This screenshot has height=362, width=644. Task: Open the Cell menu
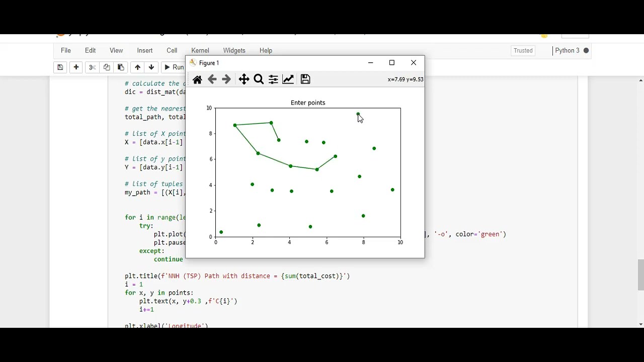pos(172,50)
